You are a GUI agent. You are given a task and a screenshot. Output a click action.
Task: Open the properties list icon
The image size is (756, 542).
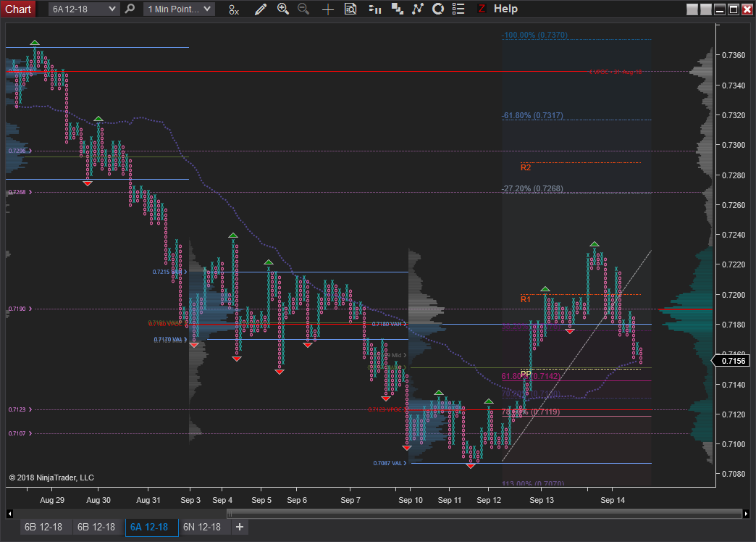click(x=458, y=9)
